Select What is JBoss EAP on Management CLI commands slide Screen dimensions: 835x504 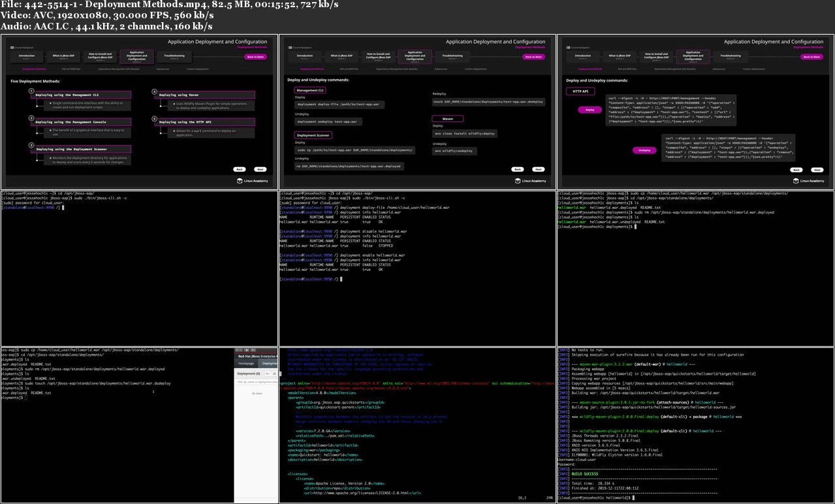(341, 57)
